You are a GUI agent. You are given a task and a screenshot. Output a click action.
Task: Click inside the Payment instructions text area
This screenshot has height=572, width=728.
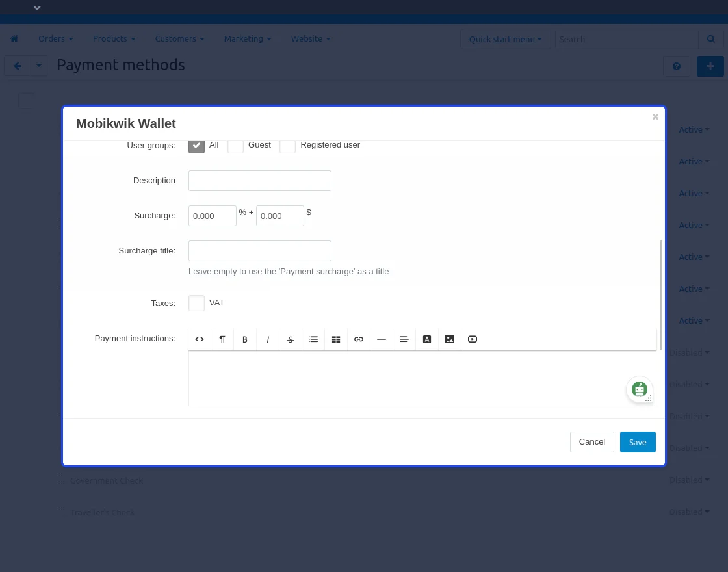point(422,378)
